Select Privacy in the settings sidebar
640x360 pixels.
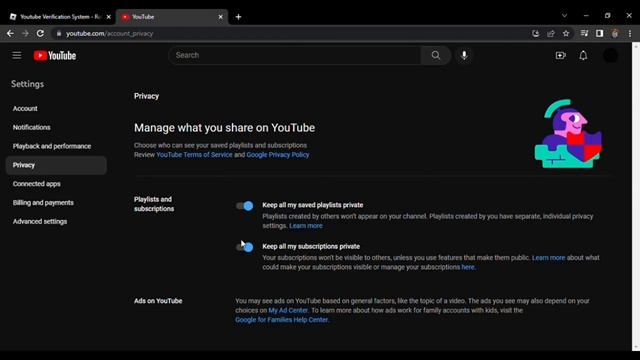pos(56,165)
